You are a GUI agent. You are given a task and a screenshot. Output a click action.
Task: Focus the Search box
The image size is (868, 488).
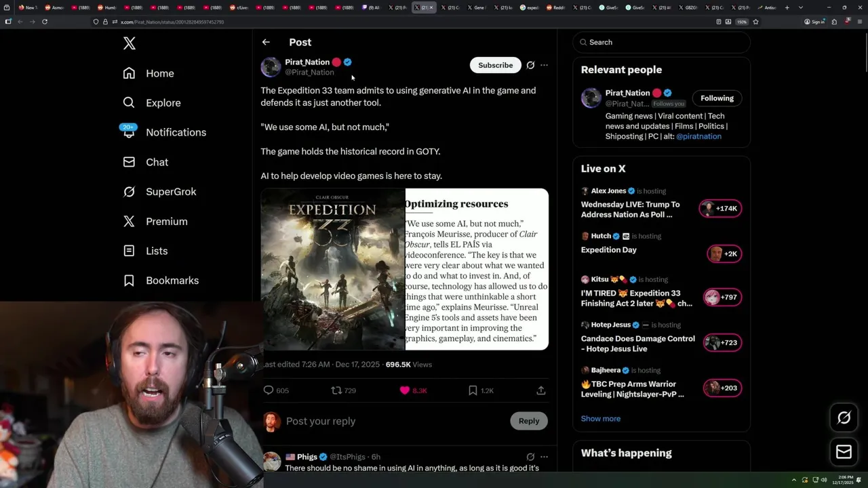662,42
